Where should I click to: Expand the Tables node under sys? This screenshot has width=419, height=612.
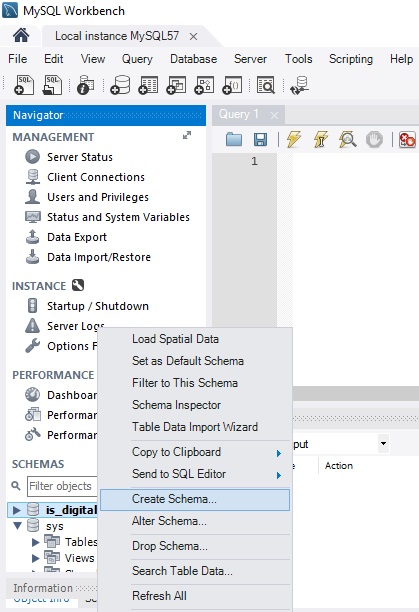click(35, 542)
